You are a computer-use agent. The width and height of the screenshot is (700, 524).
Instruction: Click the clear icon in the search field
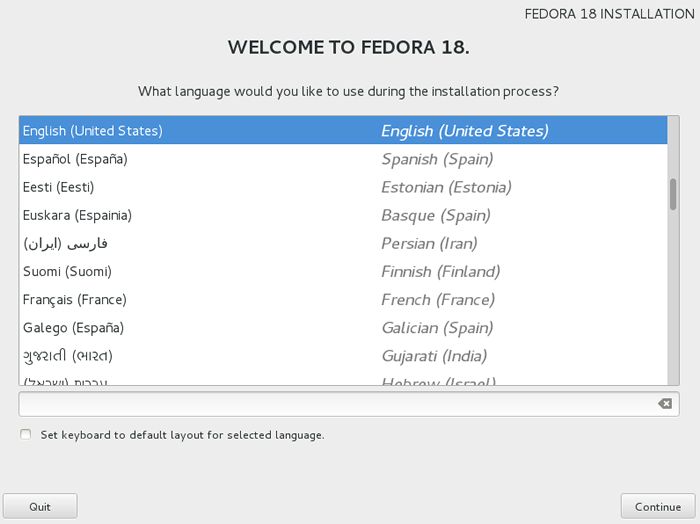[x=665, y=404]
